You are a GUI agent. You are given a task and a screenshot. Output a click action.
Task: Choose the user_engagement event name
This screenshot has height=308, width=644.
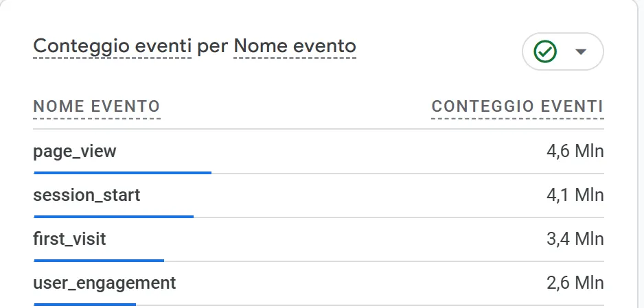tap(104, 283)
